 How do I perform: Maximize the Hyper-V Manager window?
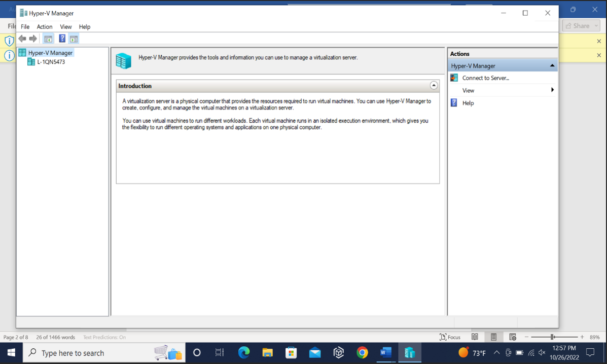coord(525,13)
